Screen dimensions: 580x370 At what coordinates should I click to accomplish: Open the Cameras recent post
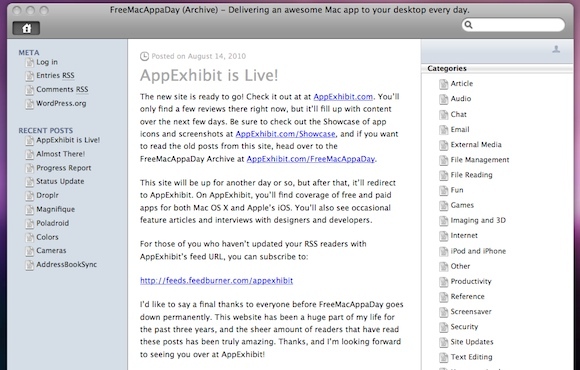[x=51, y=250]
